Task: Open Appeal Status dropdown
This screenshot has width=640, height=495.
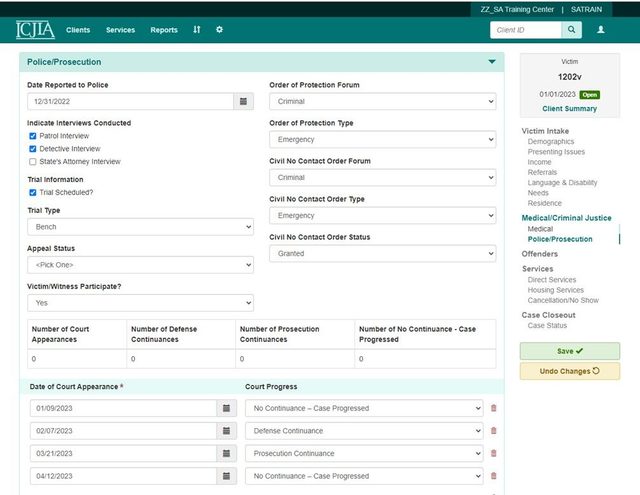Action: (x=140, y=265)
